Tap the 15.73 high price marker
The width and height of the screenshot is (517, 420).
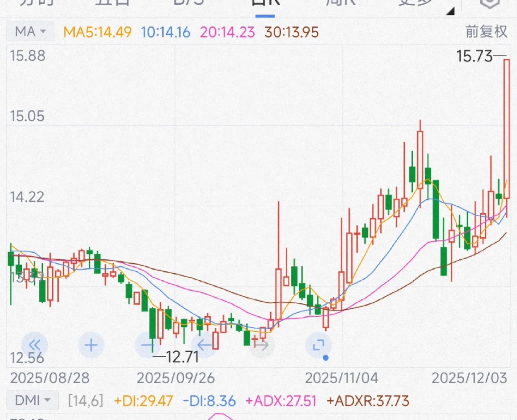[x=475, y=56]
